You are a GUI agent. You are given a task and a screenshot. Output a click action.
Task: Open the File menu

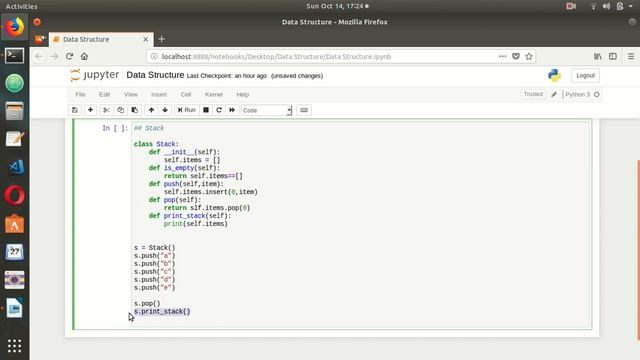click(x=80, y=94)
